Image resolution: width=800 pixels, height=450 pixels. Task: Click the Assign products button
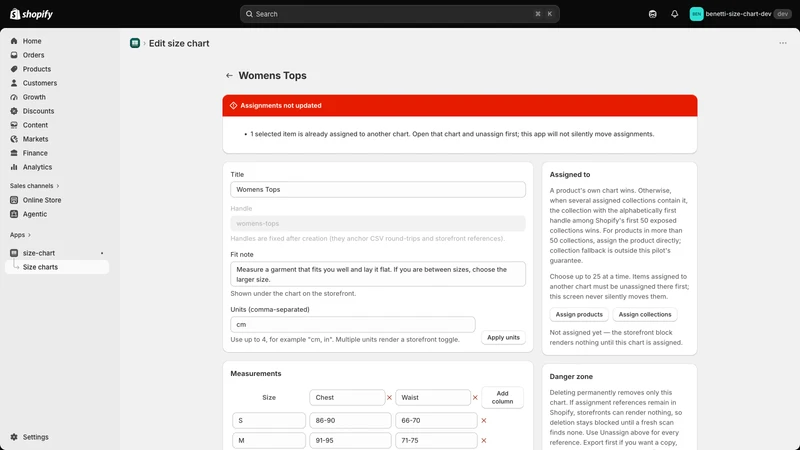[579, 314]
